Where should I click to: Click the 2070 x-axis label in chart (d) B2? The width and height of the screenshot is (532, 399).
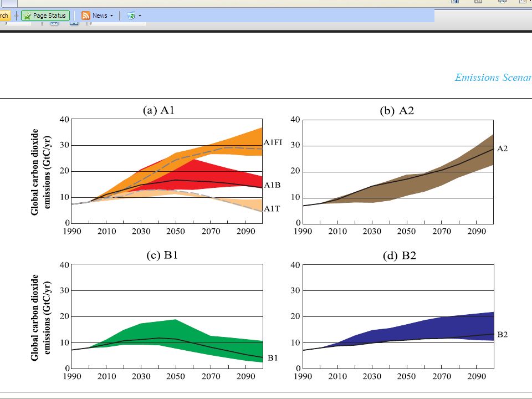click(x=442, y=376)
